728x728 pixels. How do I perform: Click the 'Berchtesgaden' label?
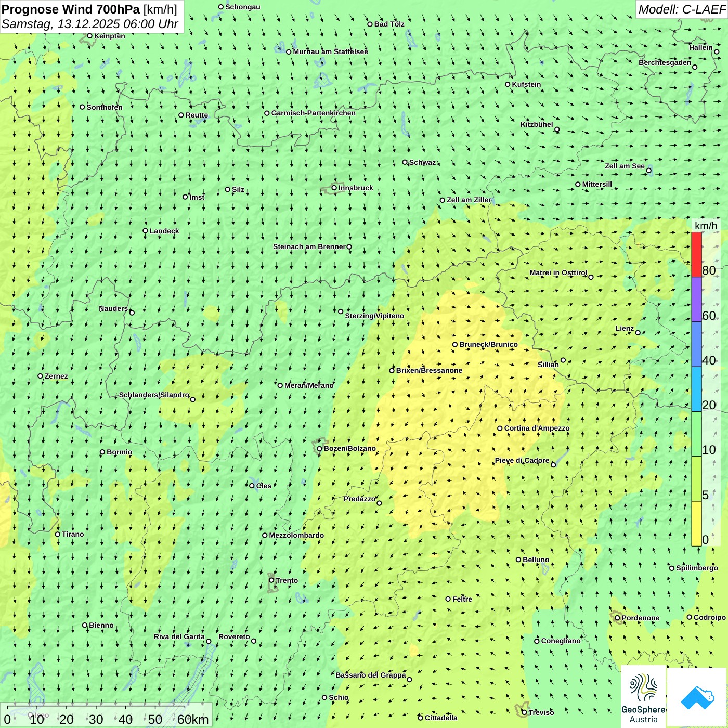coord(665,62)
